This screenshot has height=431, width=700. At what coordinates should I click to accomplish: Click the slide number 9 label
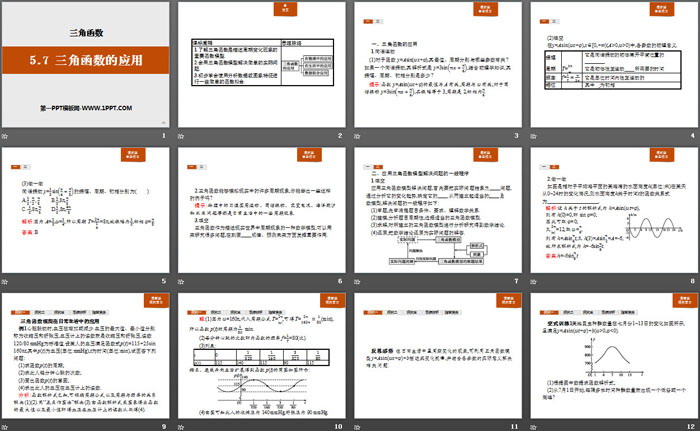(164, 427)
